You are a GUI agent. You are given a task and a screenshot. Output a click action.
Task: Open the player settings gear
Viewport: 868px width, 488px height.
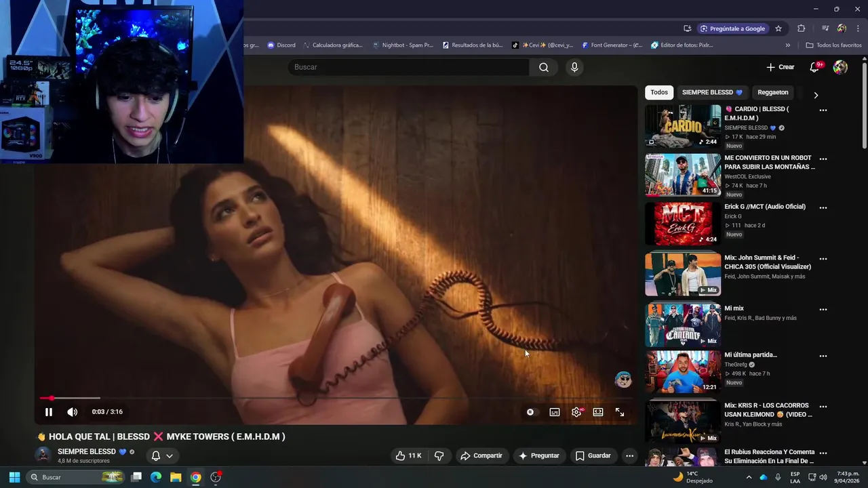point(576,412)
